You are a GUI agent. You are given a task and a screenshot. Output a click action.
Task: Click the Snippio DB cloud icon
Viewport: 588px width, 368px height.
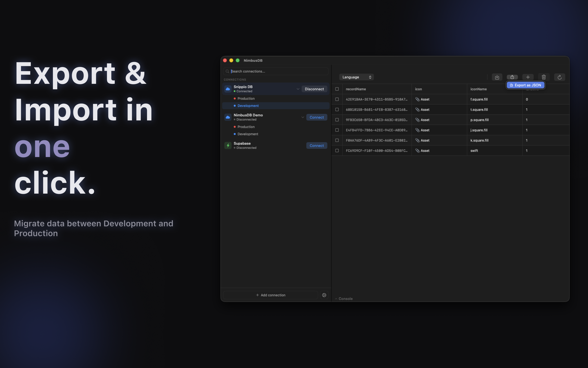point(228,89)
